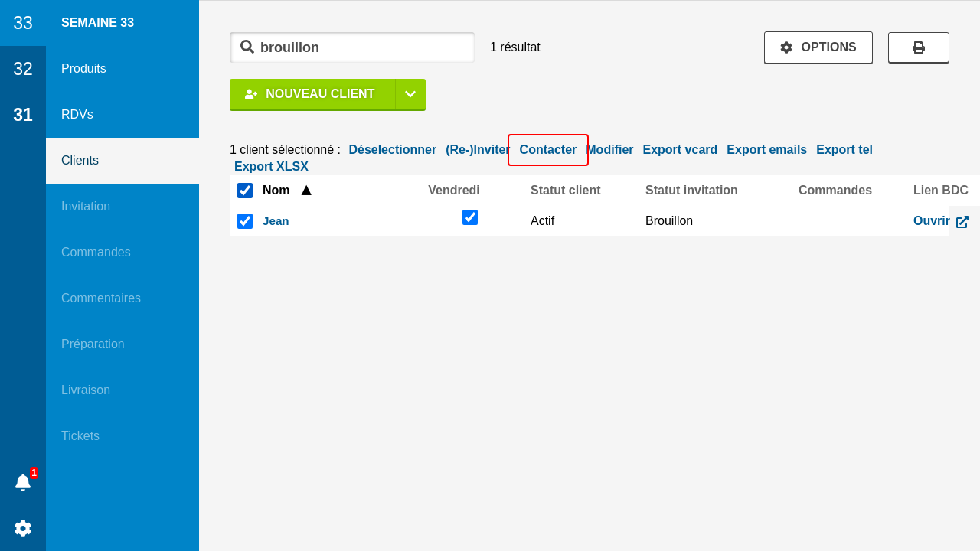Click Export XLSX link
Image resolution: width=980 pixels, height=551 pixels.
[x=271, y=167]
